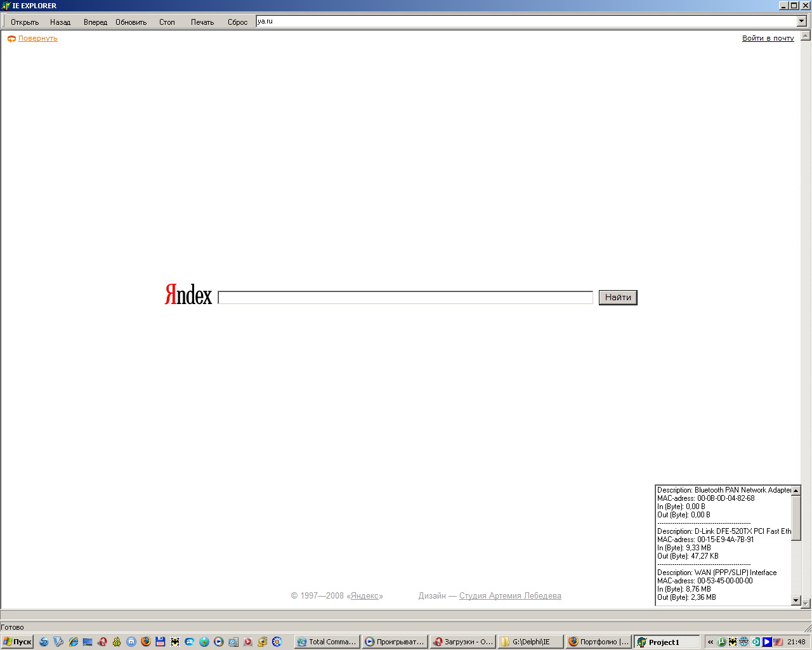Launch The Bat! from the quick launch

click(175, 642)
